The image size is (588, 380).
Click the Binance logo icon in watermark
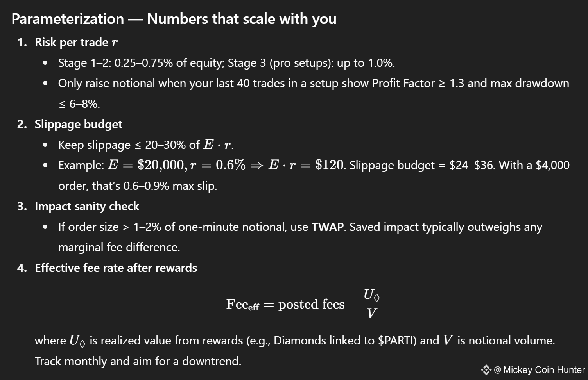(486, 370)
